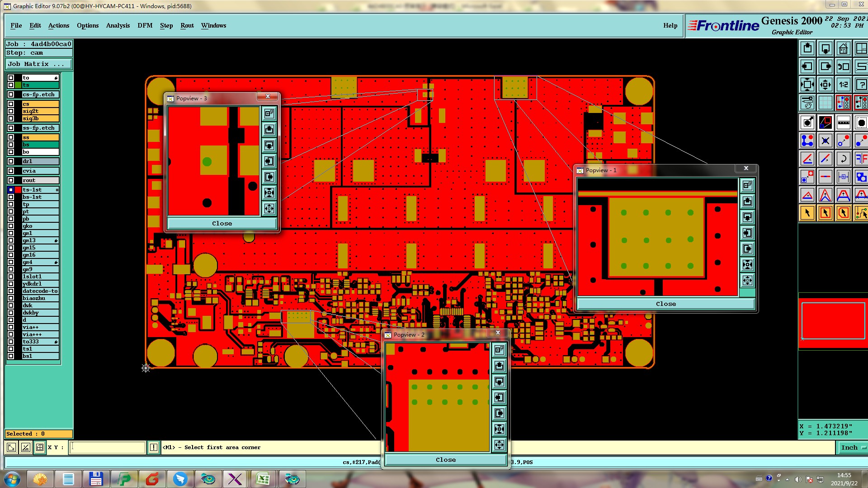This screenshot has width=868, height=488.
Task: Toggle the checkbox for layer rout
Action: tap(11, 180)
